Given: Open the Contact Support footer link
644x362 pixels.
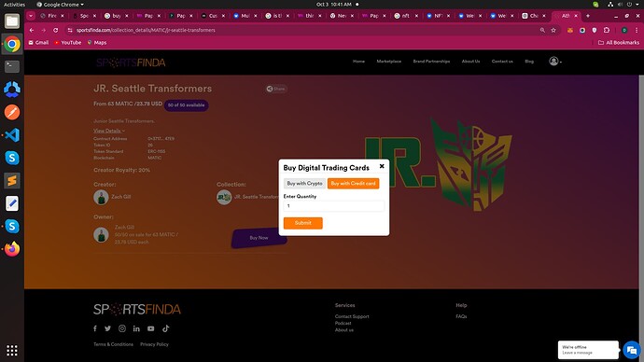Looking at the screenshot, I should [x=352, y=316].
